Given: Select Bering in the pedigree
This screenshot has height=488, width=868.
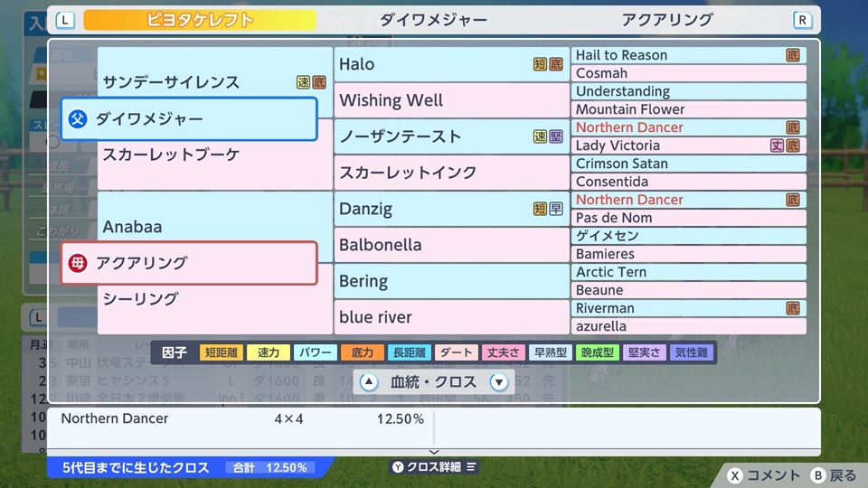Looking at the screenshot, I should pos(451,281).
